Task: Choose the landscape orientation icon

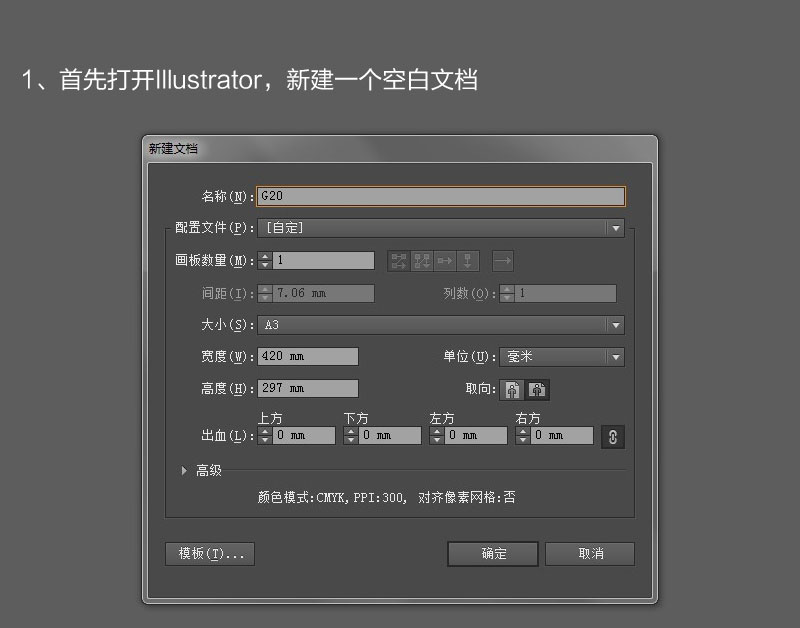Action: point(537,390)
